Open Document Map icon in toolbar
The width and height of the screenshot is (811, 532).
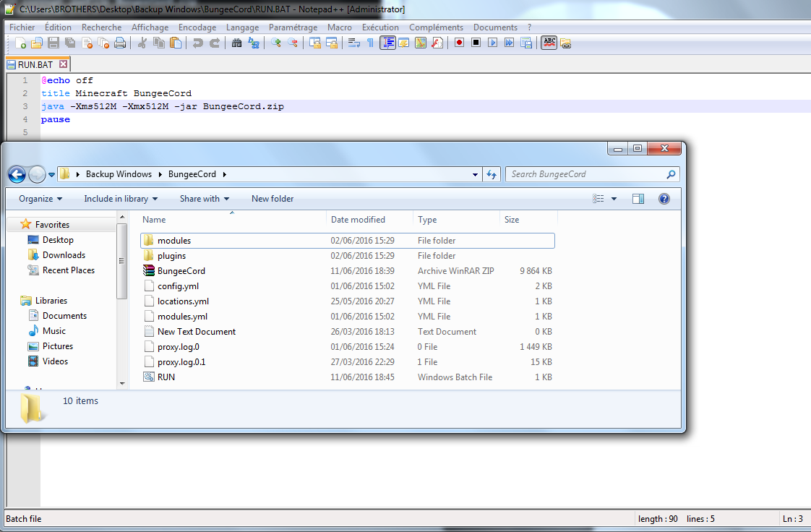(421, 43)
